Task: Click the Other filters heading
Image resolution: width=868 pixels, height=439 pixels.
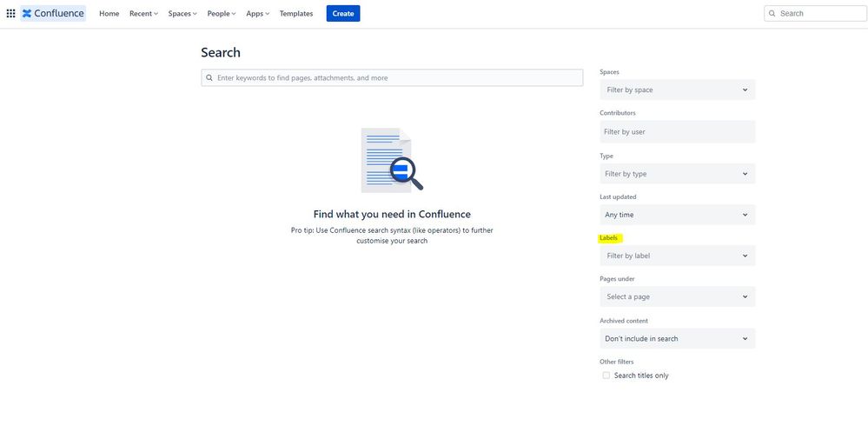Action: [617, 362]
